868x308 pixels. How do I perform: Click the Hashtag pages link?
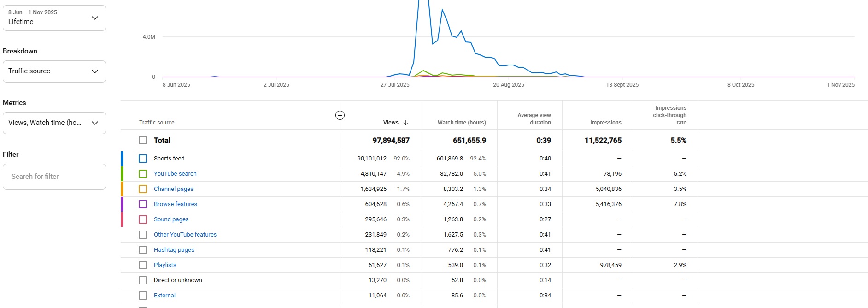pos(174,250)
